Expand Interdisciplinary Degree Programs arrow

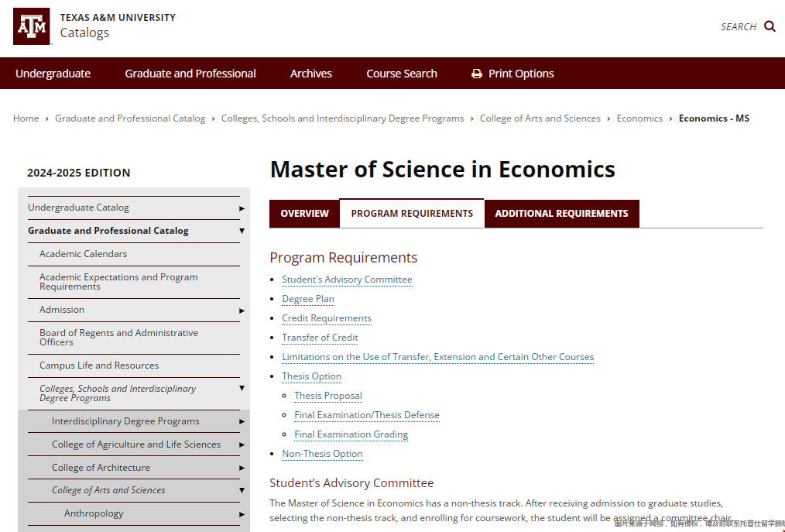click(x=242, y=422)
